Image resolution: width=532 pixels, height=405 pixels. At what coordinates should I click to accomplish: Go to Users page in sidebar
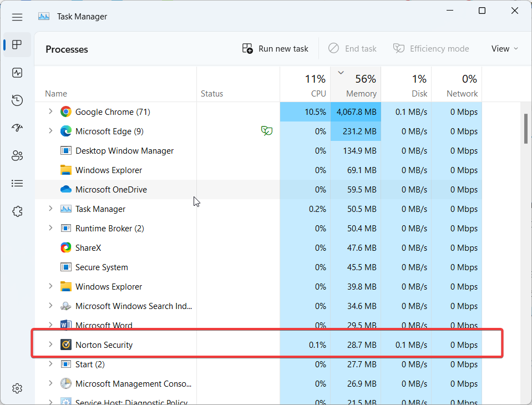click(17, 156)
